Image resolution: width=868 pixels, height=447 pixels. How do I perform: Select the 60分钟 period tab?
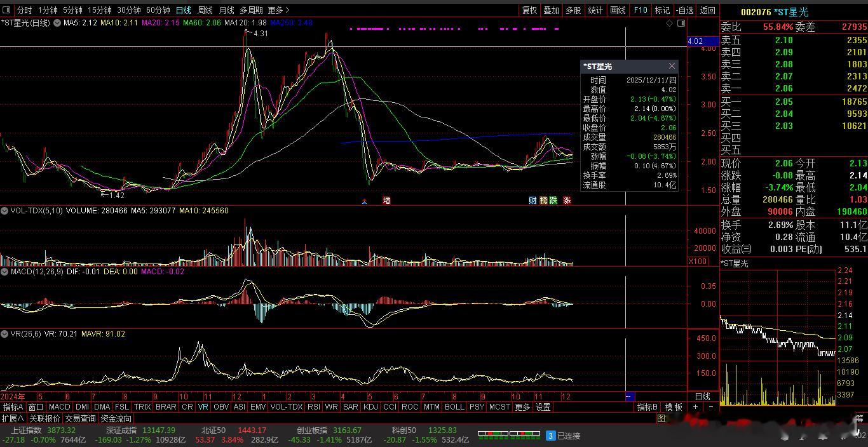click(x=158, y=10)
